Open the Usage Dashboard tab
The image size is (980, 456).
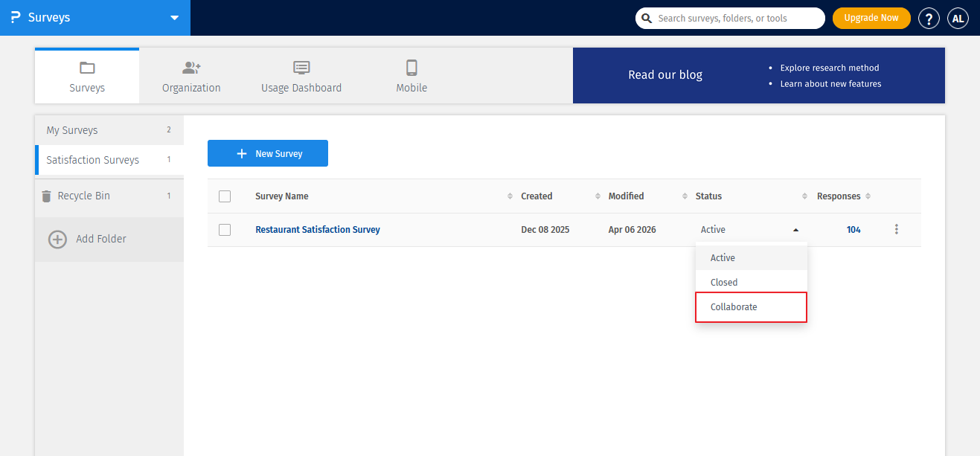[x=301, y=77]
